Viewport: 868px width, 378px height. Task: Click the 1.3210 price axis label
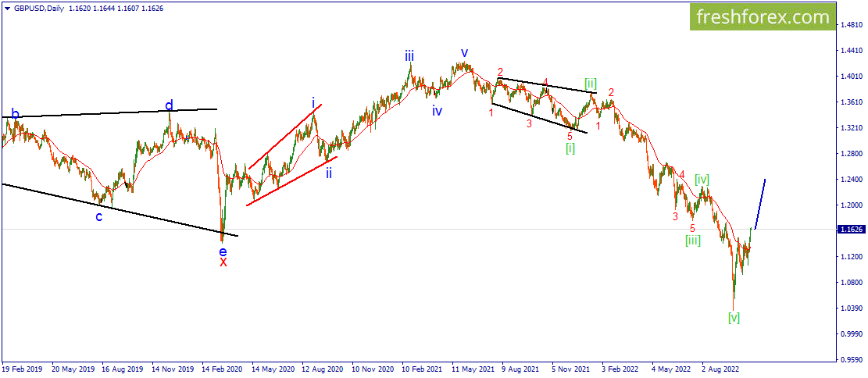852,128
